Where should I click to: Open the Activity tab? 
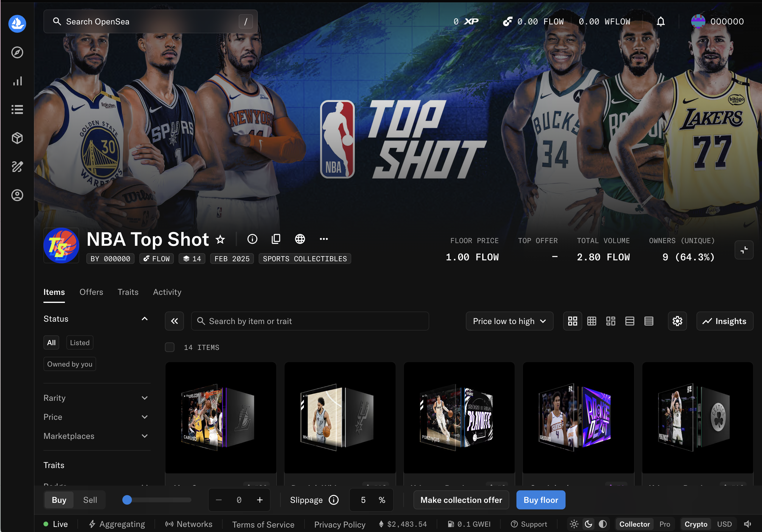[x=167, y=292]
